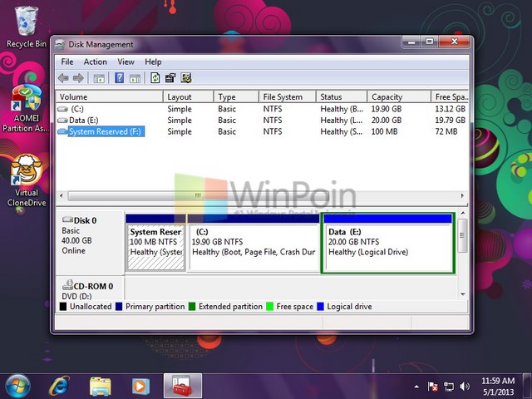Viewport: 532px width, 399px height.
Task: Click the volume speaker tray icon
Action: click(465, 386)
